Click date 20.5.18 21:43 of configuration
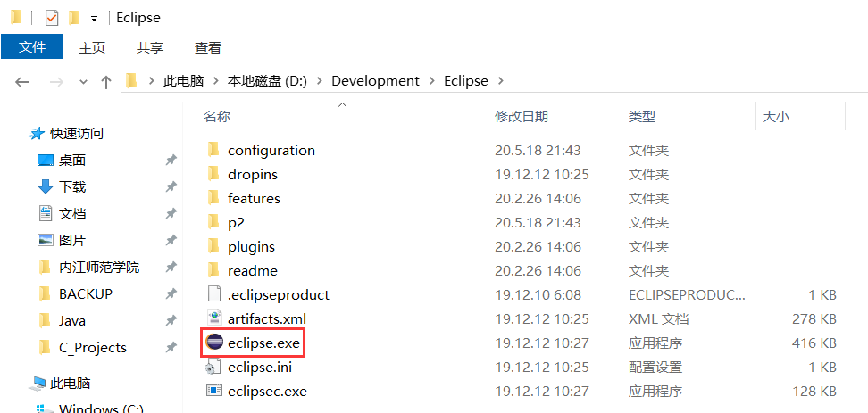Viewport: 868px width, 413px height. (538, 150)
